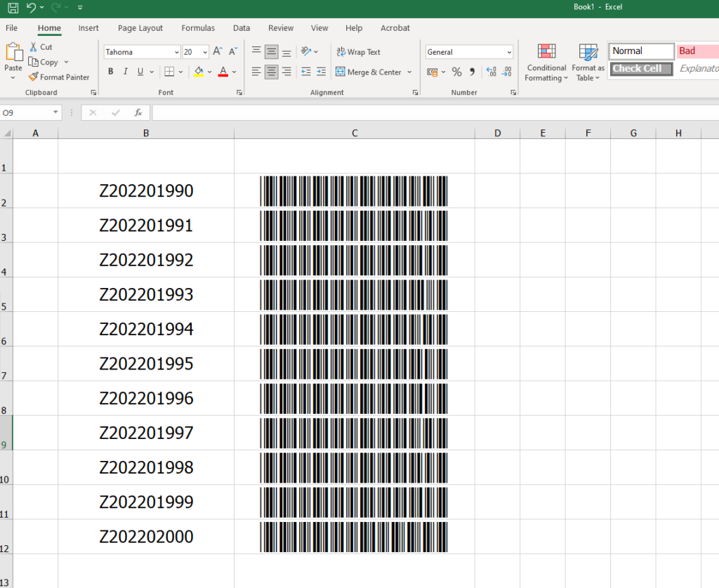Image resolution: width=719 pixels, height=588 pixels.
Task: Open the font name dropdown
Action: coord(177,52)
